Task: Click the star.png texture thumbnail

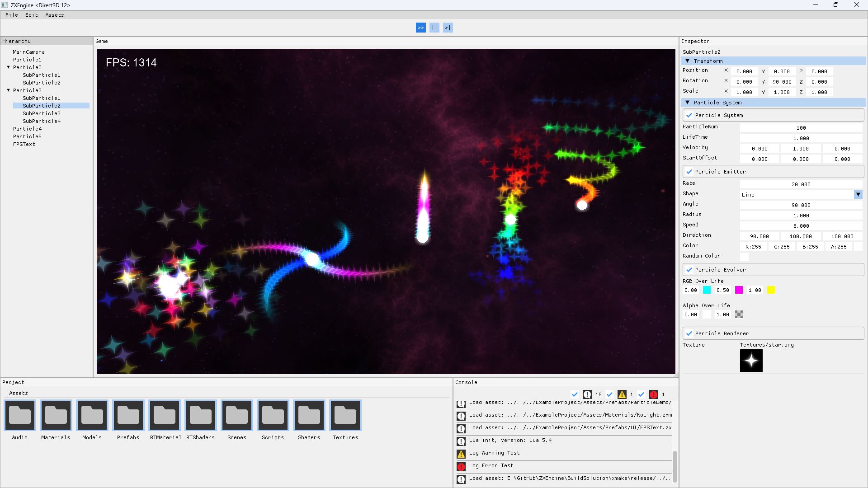Action: (x=751, y=361)
